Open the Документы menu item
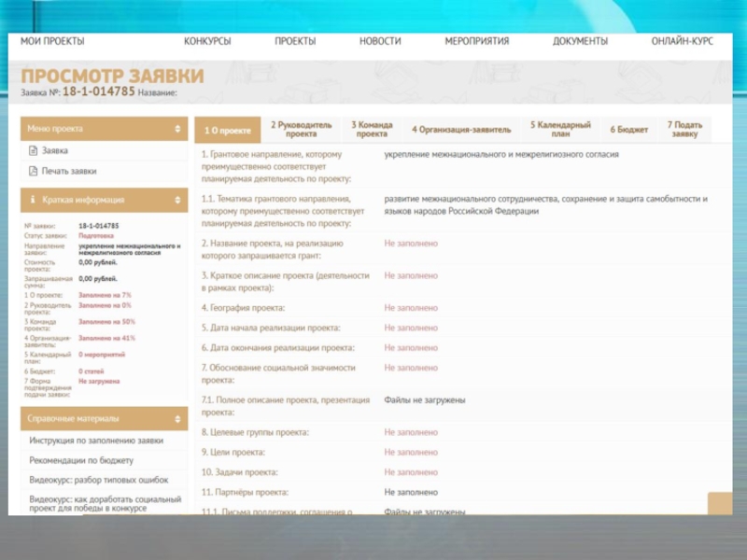Viewport: 747px width, 560px height. pos(580,41)
